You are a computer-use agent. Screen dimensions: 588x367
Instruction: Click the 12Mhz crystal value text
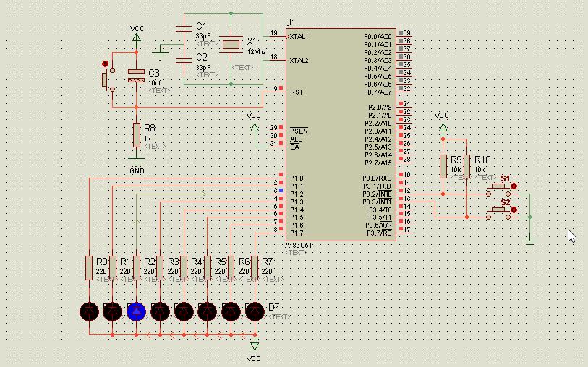point(257,52)
